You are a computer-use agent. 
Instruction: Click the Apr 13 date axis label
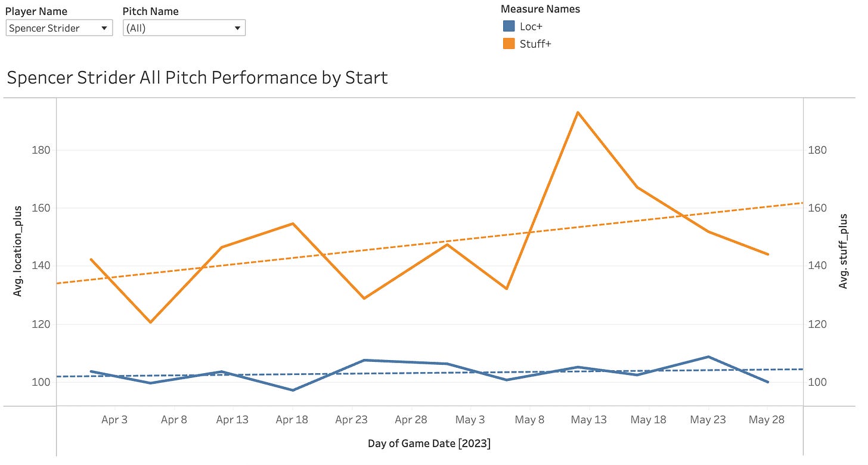pyautogui.click(x=232, y=420)
